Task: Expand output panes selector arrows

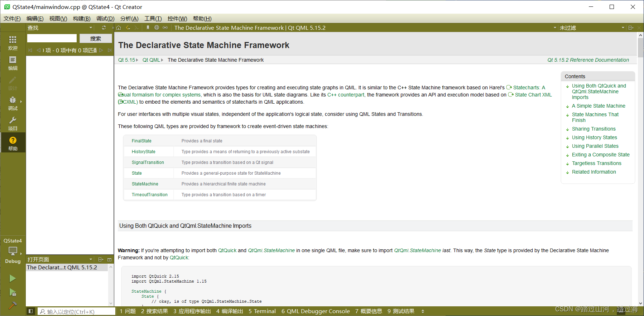Action: (x=423, y=311)
